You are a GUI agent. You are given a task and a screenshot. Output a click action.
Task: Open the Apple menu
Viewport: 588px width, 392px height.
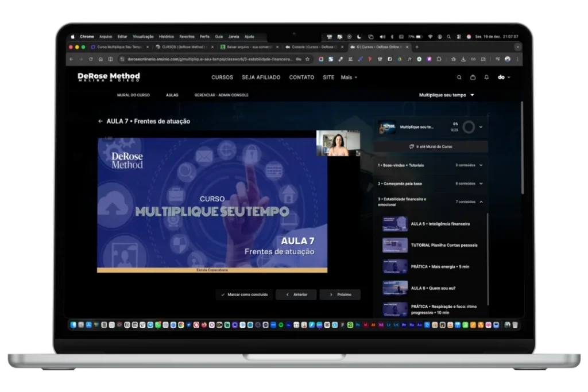click(x=73, y=37)
